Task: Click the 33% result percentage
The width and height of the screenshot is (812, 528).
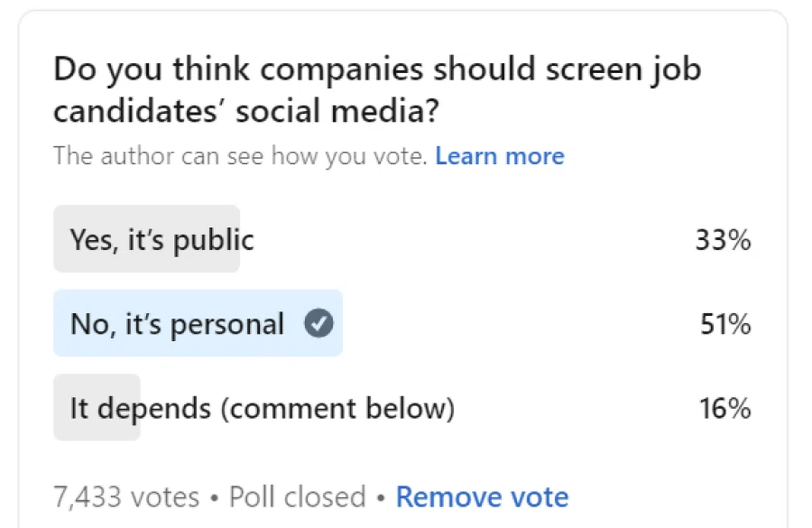Action: click(723, 240)
